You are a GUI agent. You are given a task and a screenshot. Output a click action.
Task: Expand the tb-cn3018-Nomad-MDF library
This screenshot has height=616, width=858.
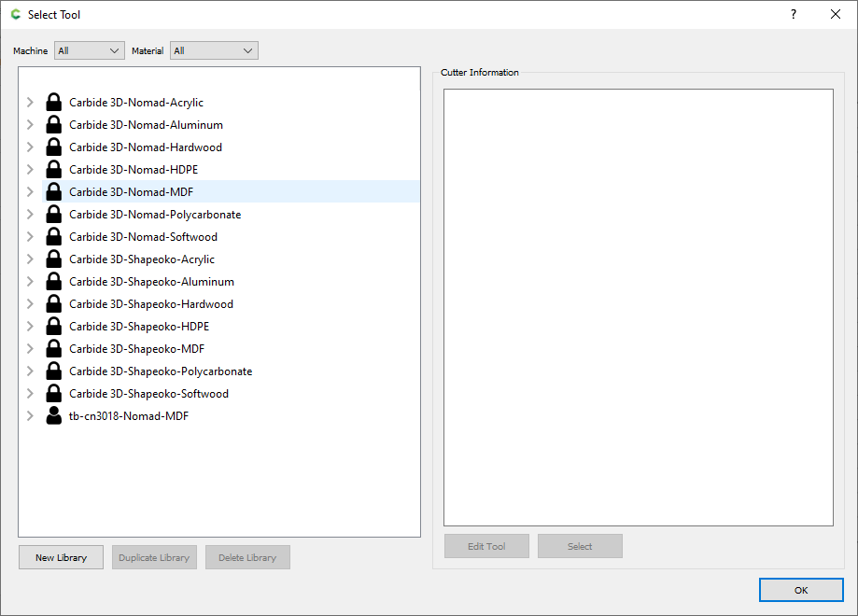pos(29,415)
